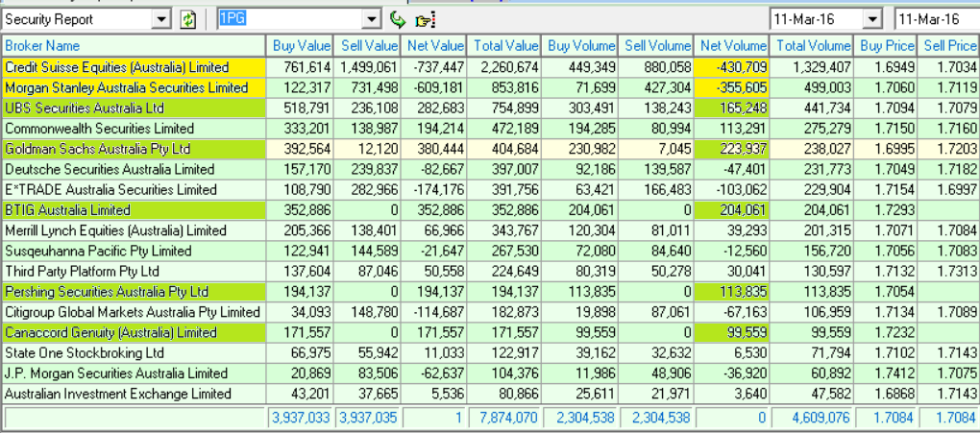Click the second 11-Mar-16 end date field
The height and width of the screenshot is (433, 980).
(936, 19)
